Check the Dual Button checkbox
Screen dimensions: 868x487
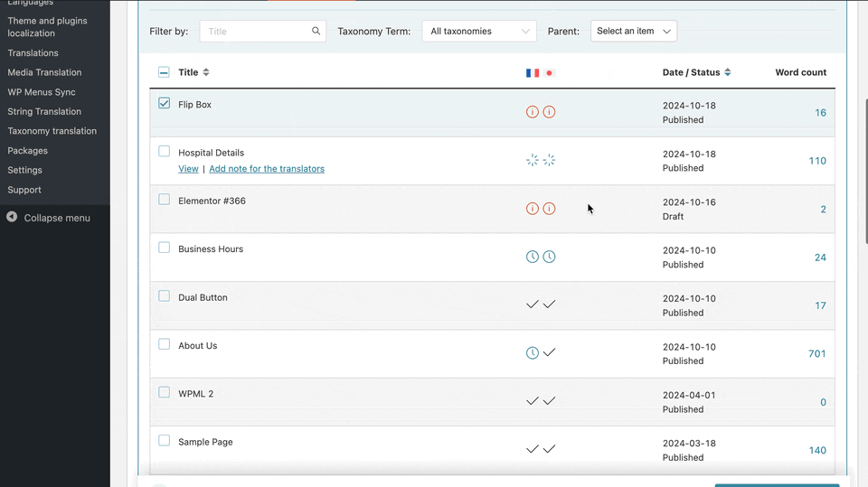click(164, 296)
